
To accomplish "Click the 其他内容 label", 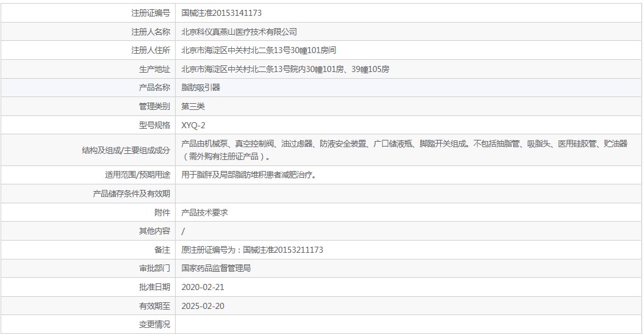I will tap(154, 231).
